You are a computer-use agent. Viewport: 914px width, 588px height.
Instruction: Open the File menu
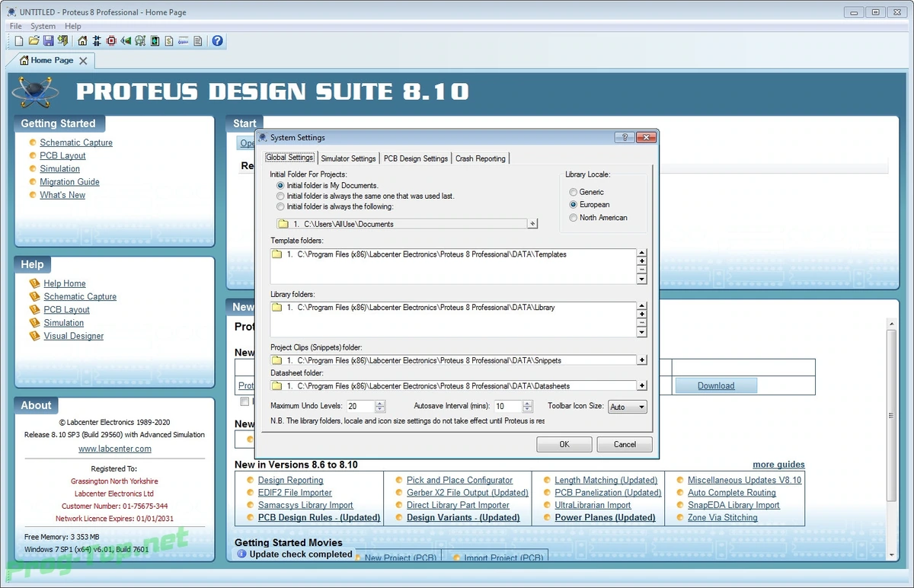click(15, 26)
